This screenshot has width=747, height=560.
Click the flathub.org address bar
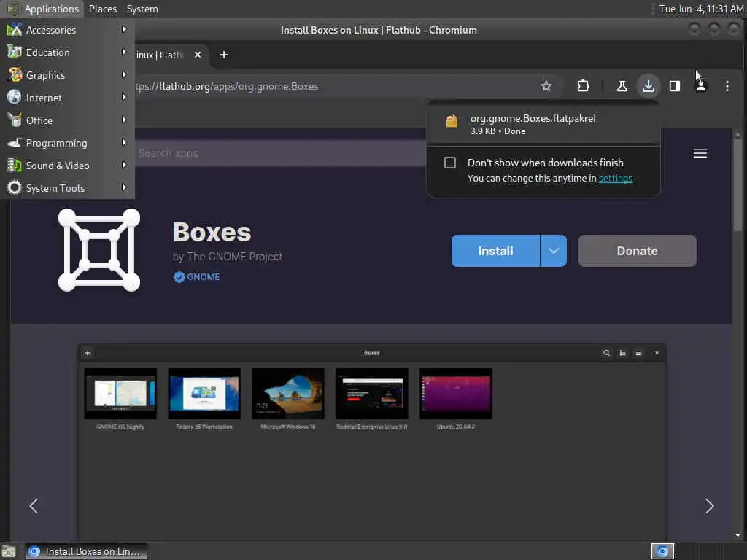click(x=333, y=86)
